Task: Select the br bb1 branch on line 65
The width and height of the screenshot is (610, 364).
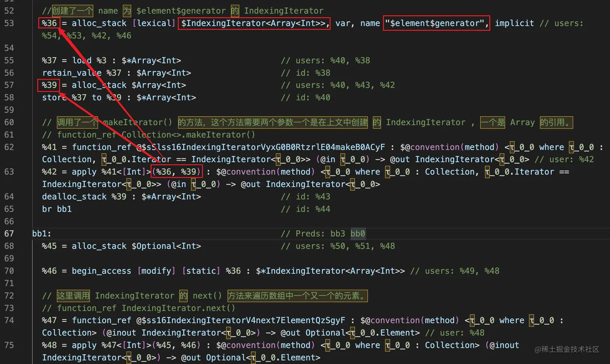Action: pos(57,209)
